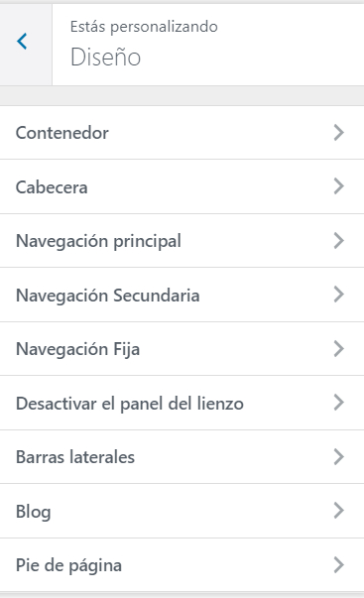Select the Blog section
This screenshot has height=598, width=364.
[182, 511]
